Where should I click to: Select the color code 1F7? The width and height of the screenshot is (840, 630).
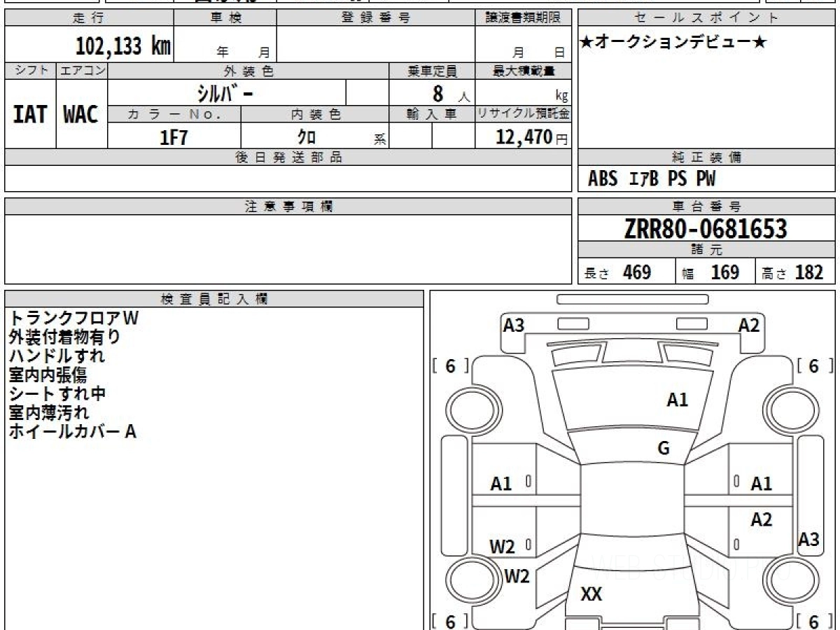(x=174, y=137)
